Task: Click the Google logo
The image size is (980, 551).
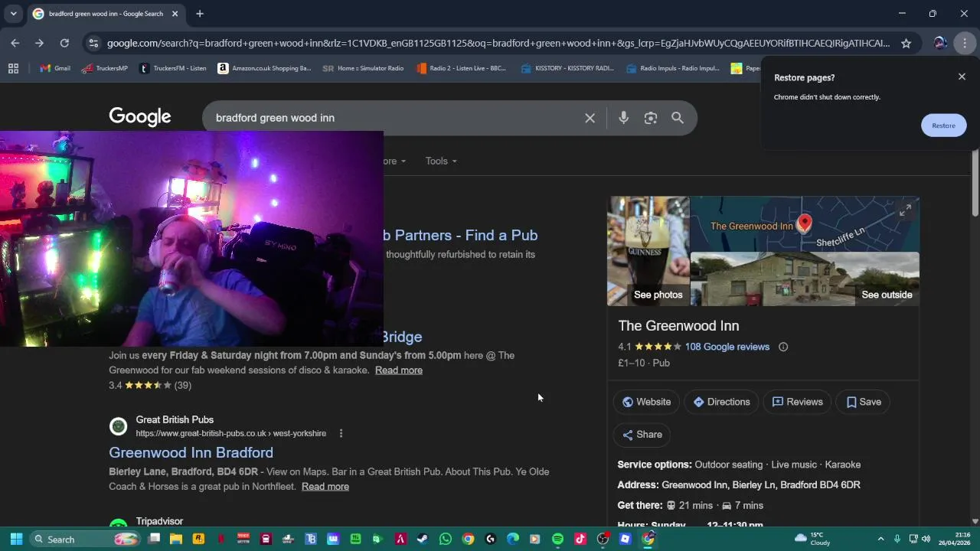Action: pos(140,117)
